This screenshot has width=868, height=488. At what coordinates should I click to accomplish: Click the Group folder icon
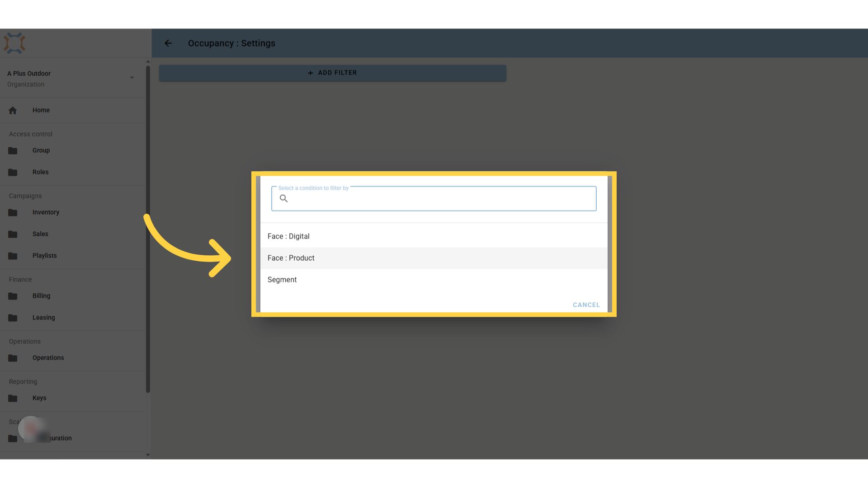pos(13,150)
